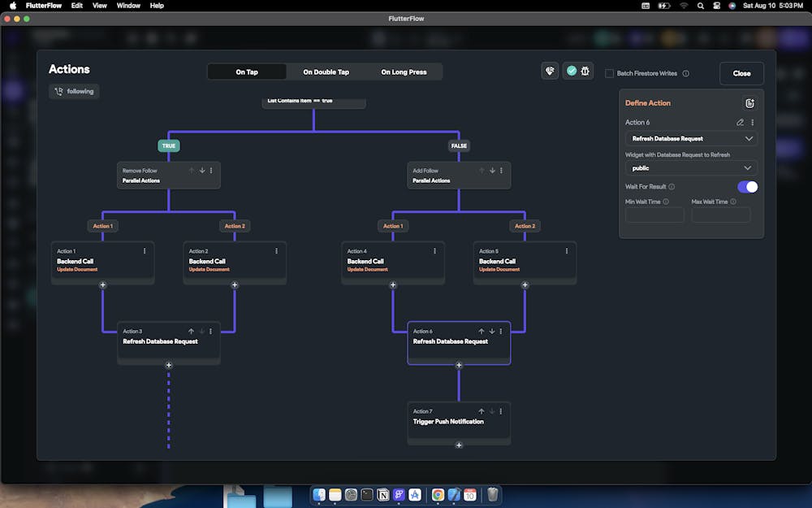Click the add note icon beside Define Action
812x508 pixels.
749,103
